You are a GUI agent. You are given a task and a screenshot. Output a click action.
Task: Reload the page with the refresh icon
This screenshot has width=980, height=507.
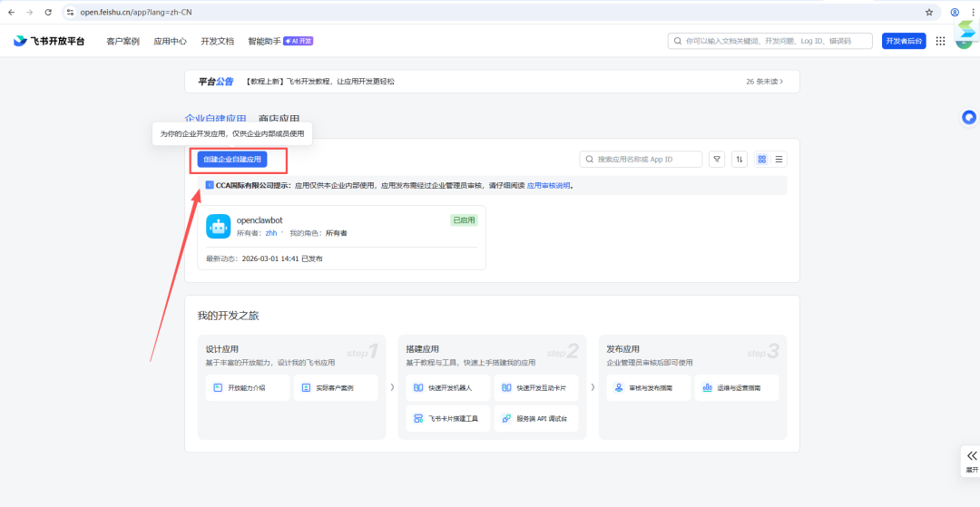(49, 12)
